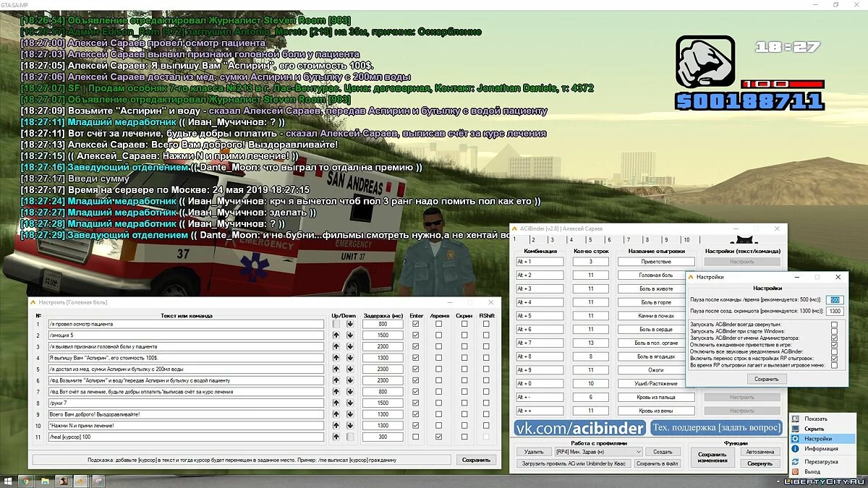868x488 pixels.
Task: Move row 3 command up
Action: point(336,347)
